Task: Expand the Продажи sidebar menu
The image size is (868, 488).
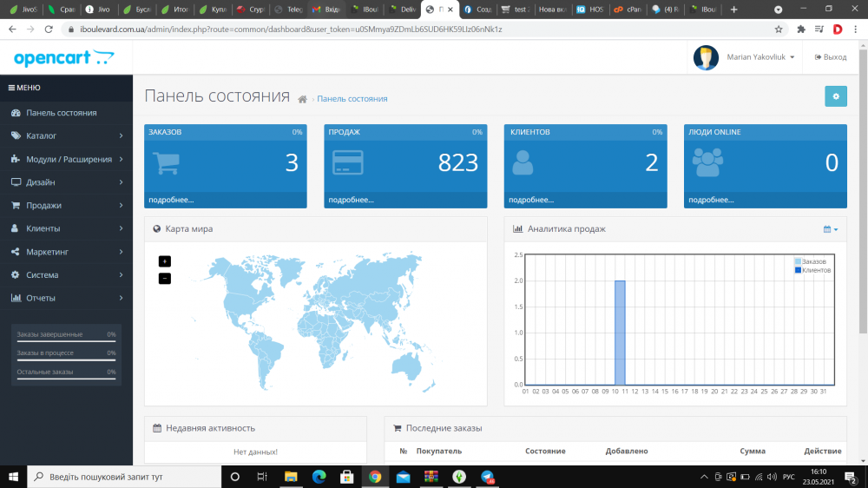Action: (67, 205)
